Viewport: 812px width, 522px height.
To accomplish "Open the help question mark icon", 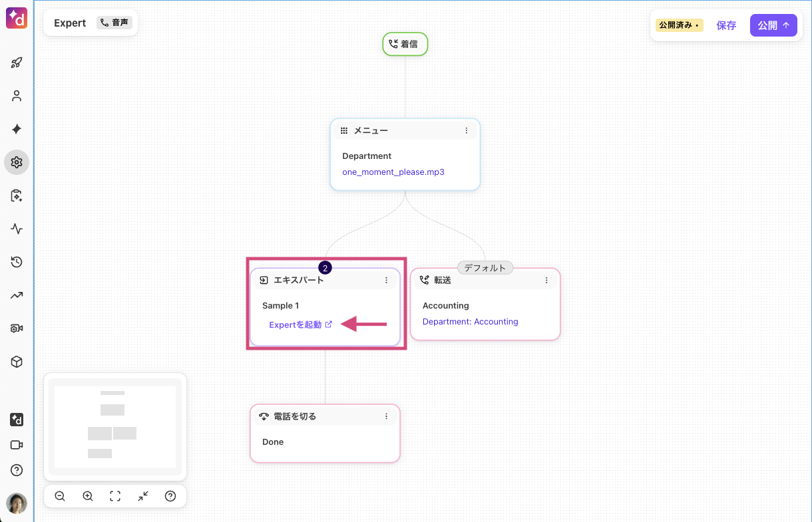I will coord(16,470).
